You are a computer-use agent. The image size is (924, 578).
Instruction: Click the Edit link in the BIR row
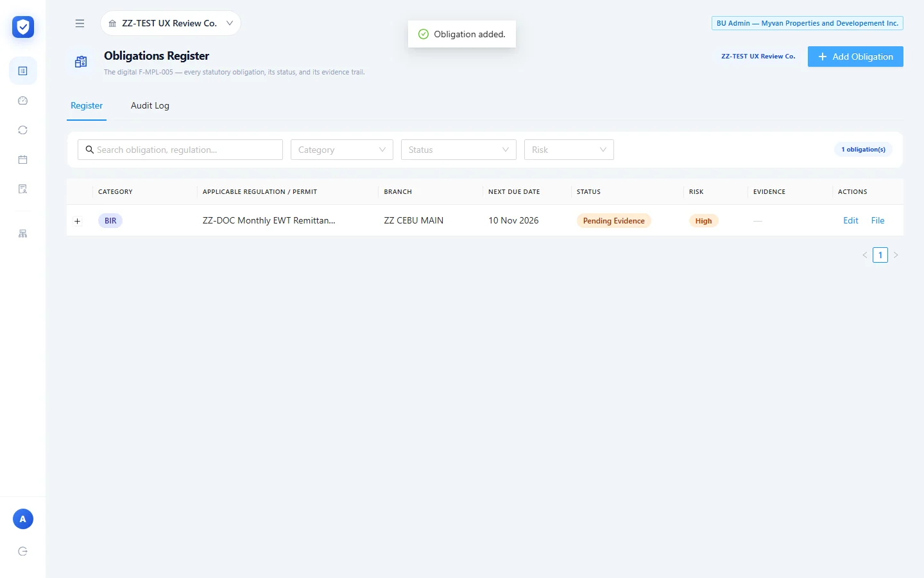[851, 220]
